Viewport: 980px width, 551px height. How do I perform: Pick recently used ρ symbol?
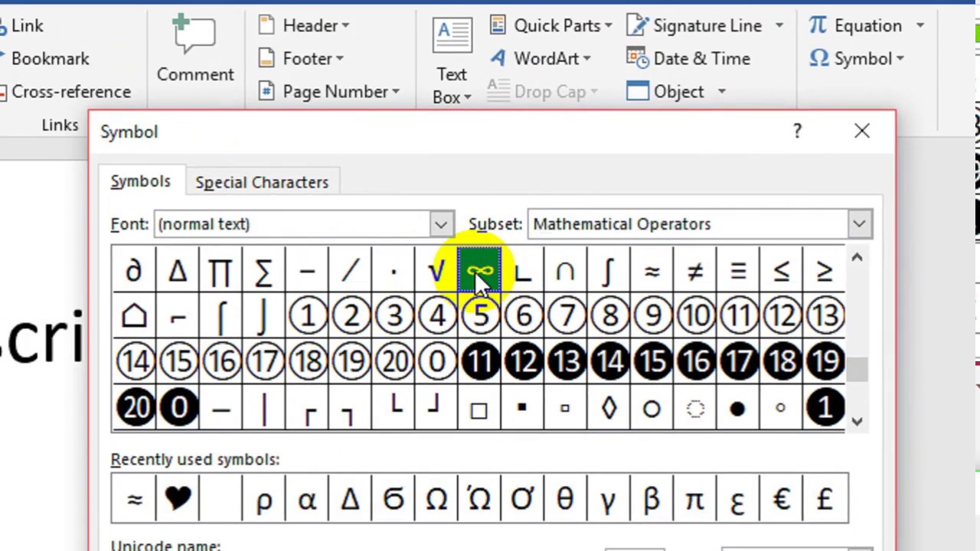[x=263, y=499]
